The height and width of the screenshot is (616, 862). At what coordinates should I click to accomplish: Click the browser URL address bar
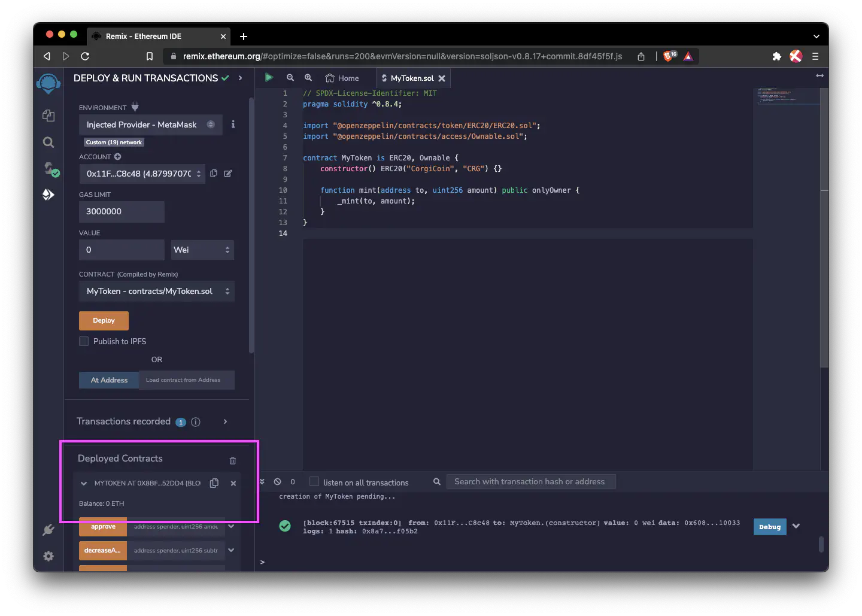pos(402,56)
